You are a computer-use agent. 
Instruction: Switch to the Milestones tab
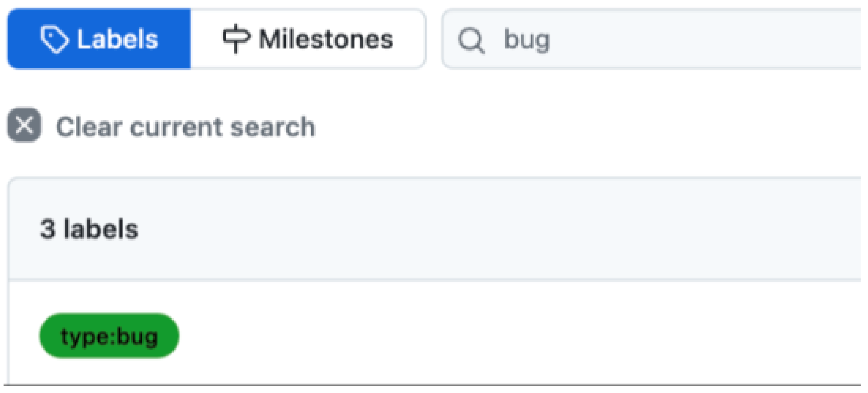tap(308, 39)
